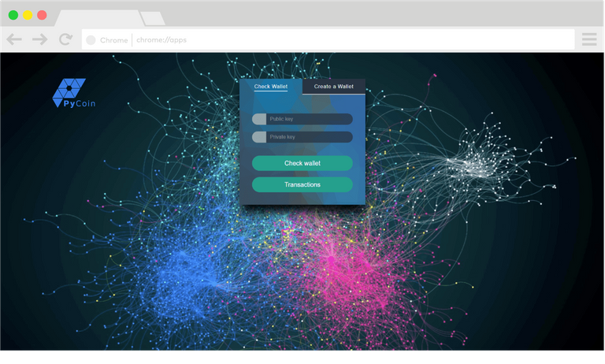Select the active browser tab

[x=99, y=18]
